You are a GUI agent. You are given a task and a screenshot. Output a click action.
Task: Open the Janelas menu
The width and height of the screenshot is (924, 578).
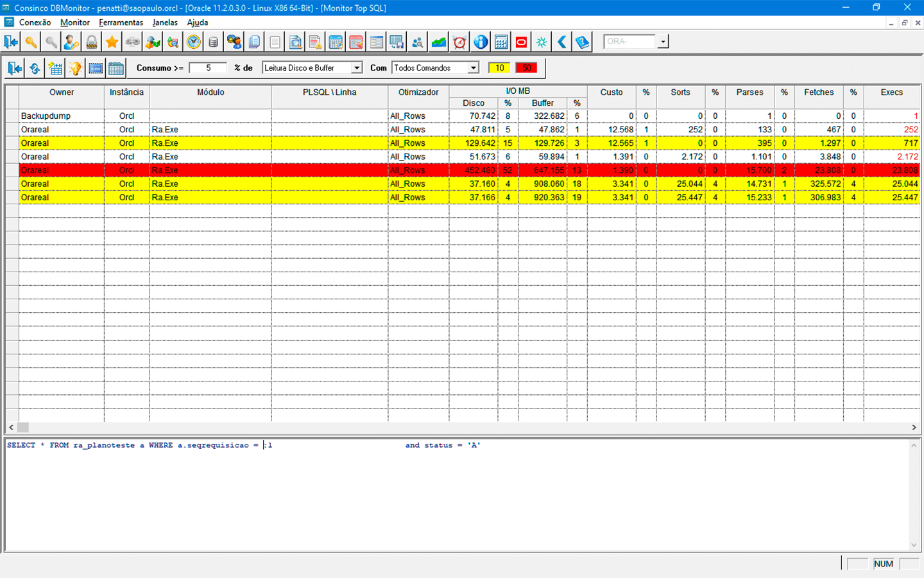[165, 22]
